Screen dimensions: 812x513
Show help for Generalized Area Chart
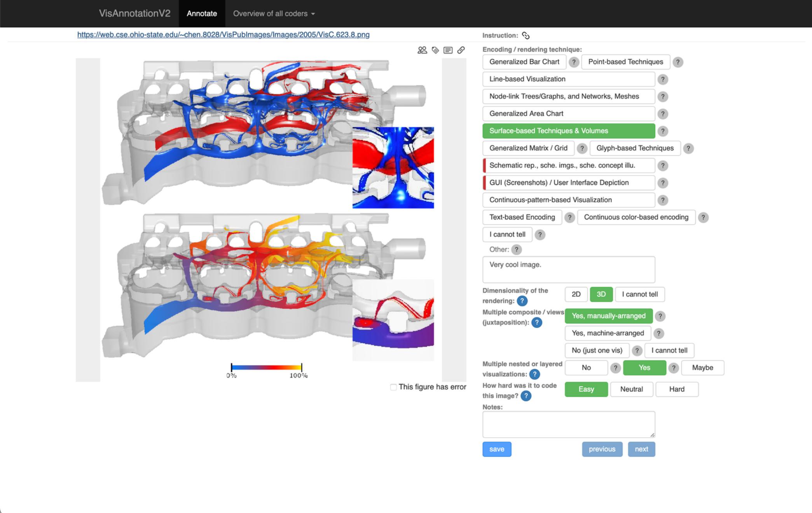663,114
